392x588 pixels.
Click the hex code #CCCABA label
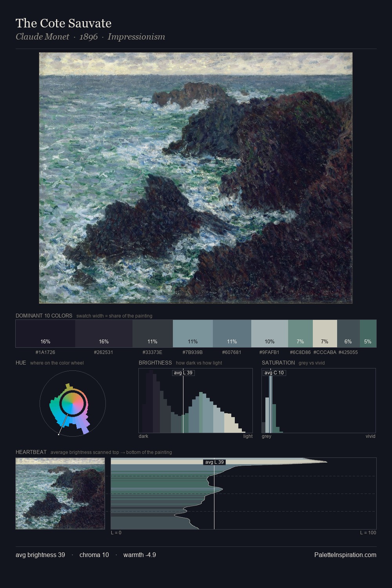coord(325,352)
